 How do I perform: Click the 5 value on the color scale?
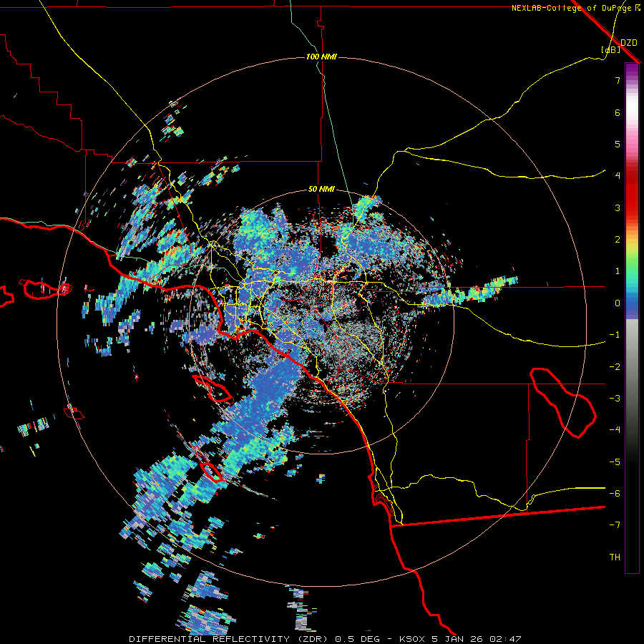618,144
